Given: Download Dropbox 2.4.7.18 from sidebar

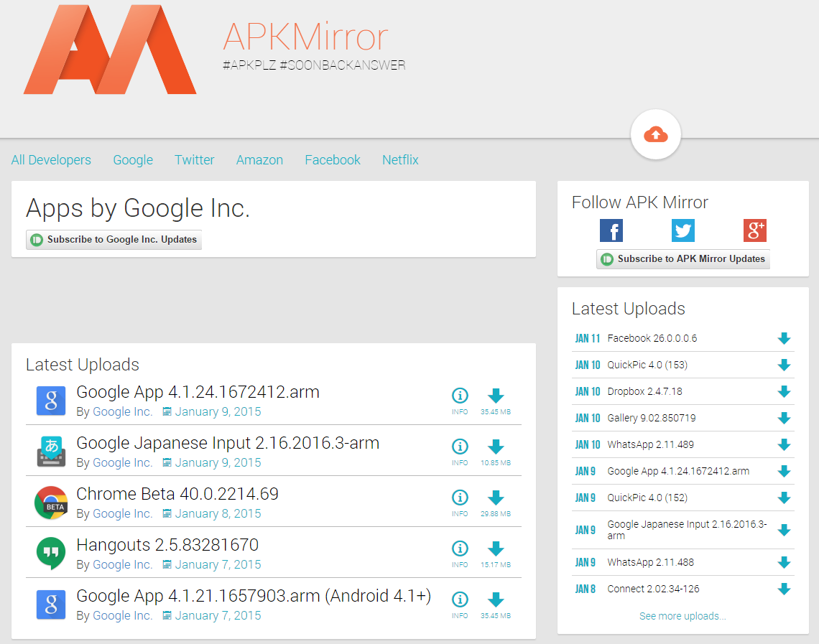Looking at the screenshot, I should (784, 391).
